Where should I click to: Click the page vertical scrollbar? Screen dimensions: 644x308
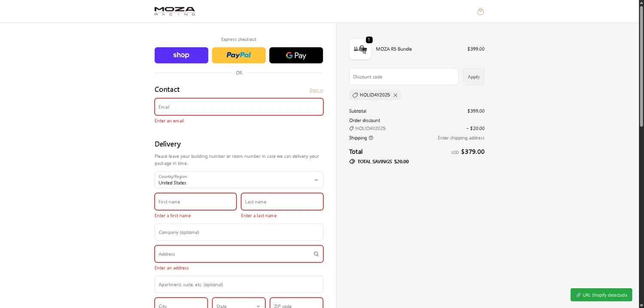pos(641,66)
